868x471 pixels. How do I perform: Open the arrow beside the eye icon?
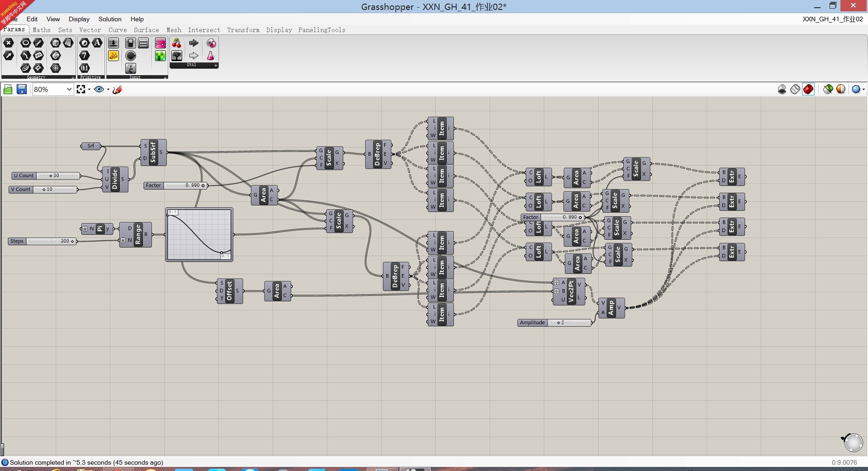click(108, 90)
